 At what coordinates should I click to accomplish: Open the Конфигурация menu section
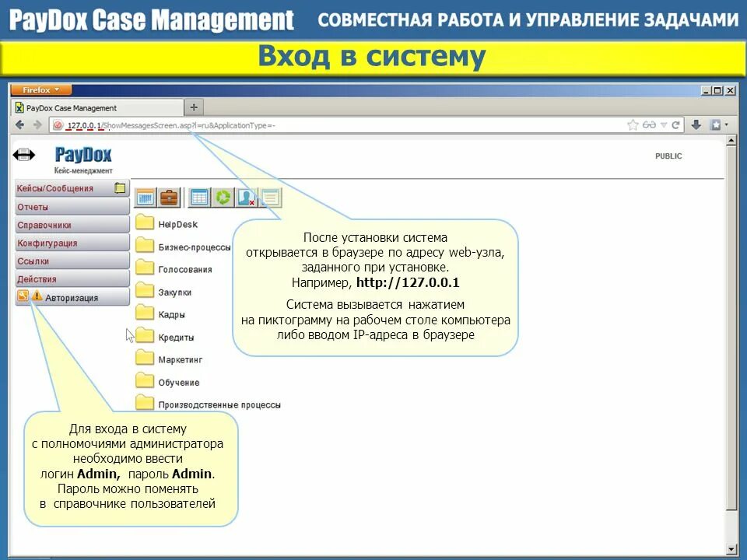tap(72, 243)
